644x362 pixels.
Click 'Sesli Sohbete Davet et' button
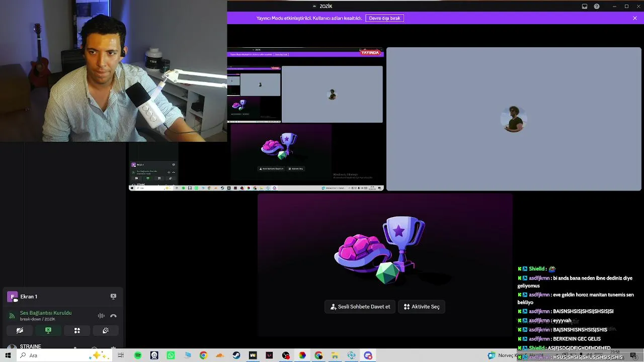coord(360,307)
